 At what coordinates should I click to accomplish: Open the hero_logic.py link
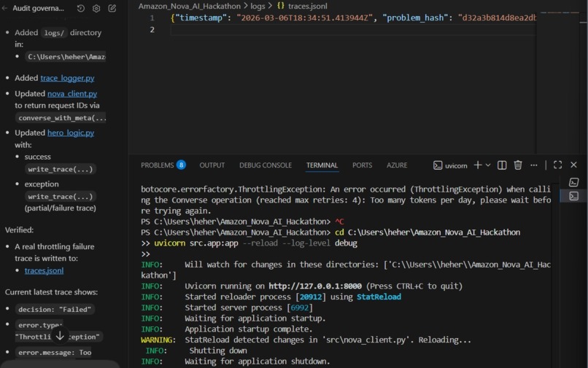71,133
